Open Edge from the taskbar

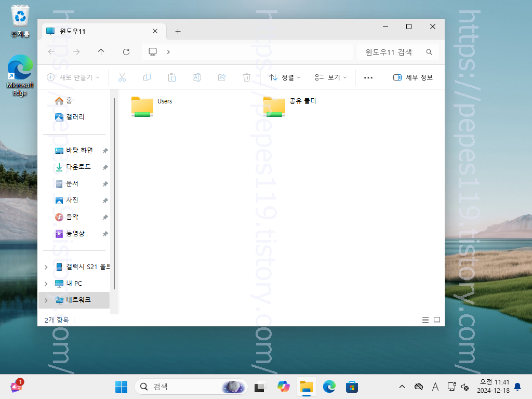[x=329, y=387]
